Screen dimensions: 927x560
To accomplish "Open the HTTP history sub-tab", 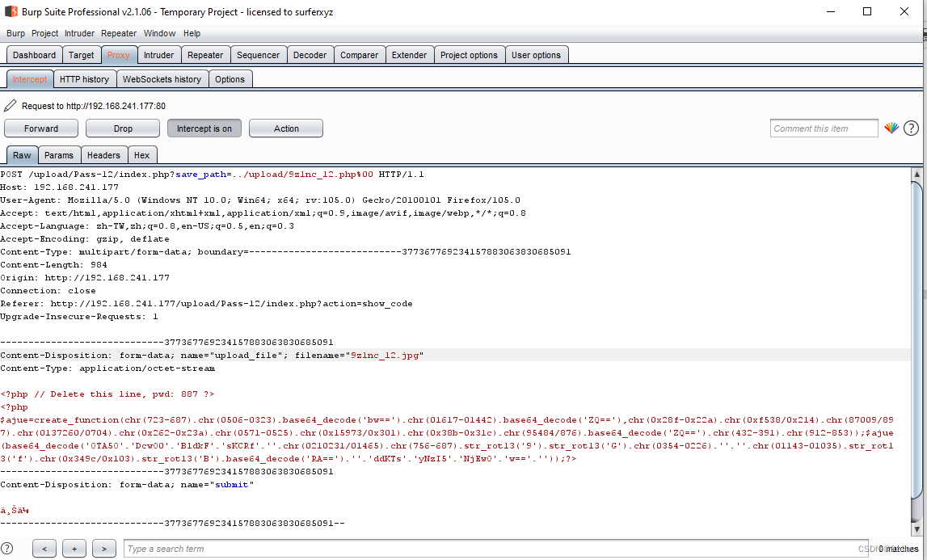I will [x=85, y=79].
